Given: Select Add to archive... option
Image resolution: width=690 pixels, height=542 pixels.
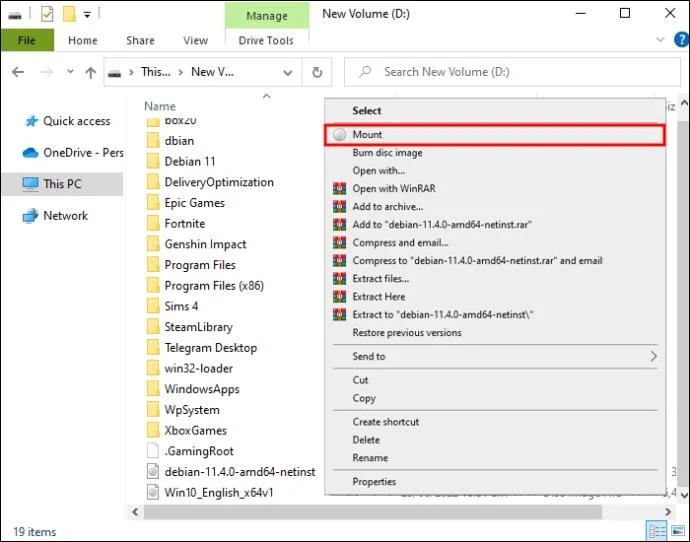Looking at the screenshot, I should click(x=495, y=207).
